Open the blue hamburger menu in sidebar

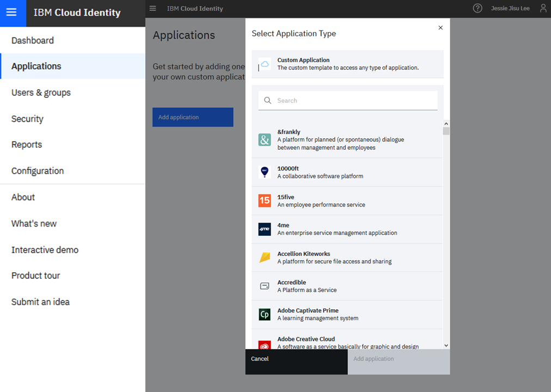click(x=11, y=13)
